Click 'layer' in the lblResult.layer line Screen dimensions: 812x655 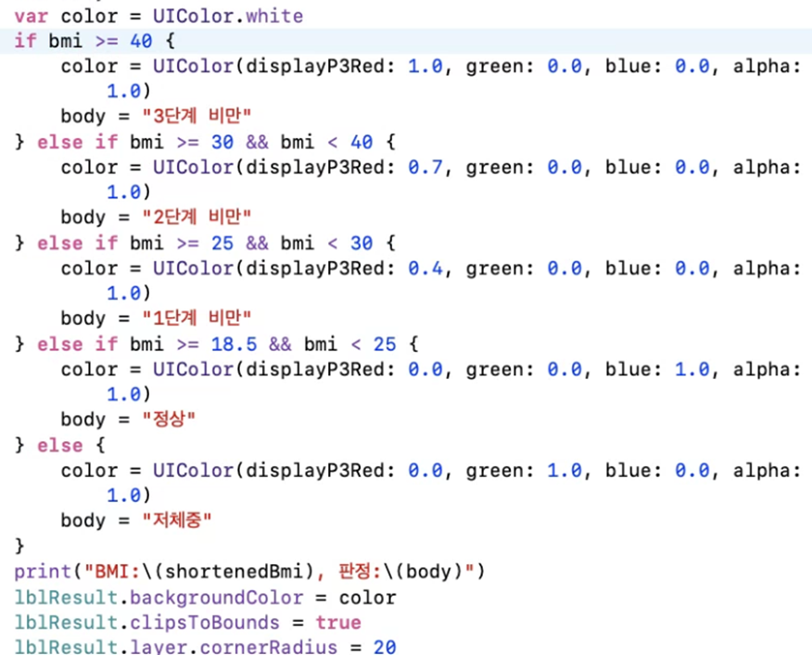pos(159,647)
